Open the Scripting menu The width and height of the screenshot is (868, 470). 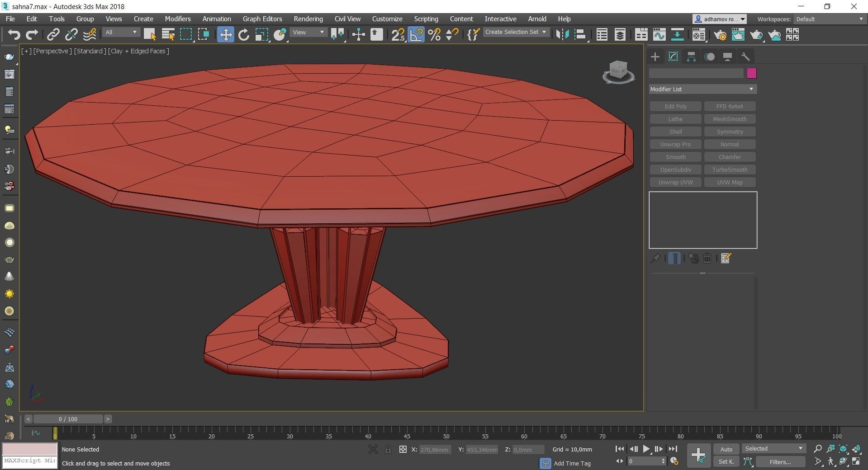[426, 19]
